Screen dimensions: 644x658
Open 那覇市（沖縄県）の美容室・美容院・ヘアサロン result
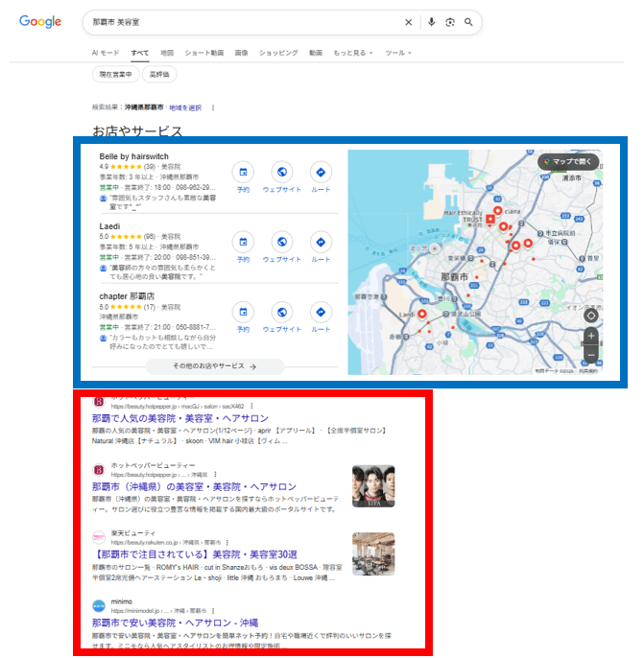(x=194, y=487)
